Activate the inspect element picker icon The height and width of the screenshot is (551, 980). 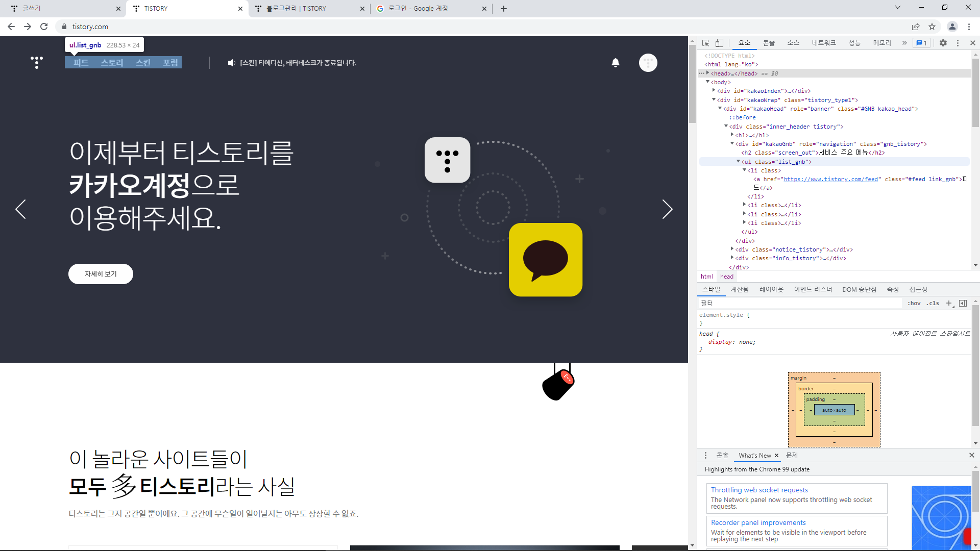[705, 43]
